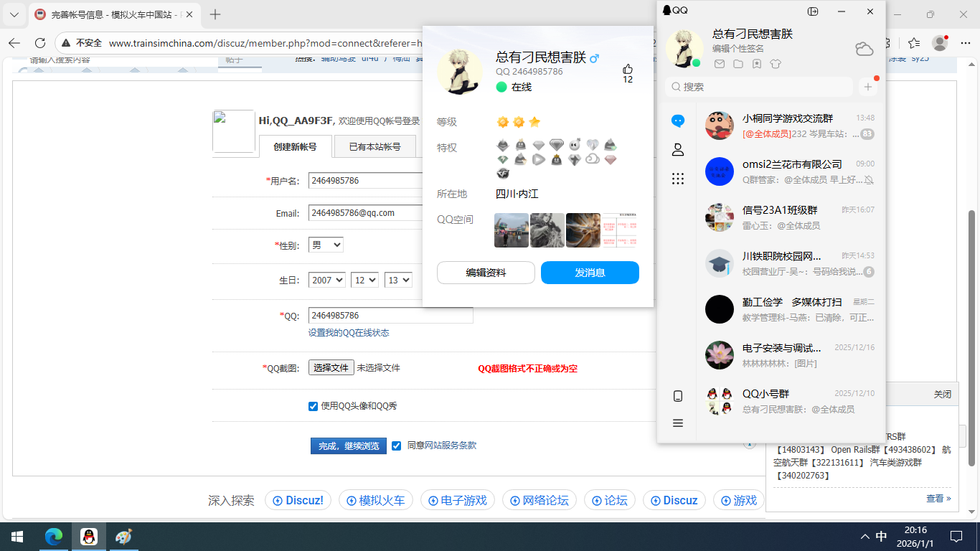Open the Contacts icon in QQ sidebar
This screenshot has width=980, height=551.
coord(677,150)
